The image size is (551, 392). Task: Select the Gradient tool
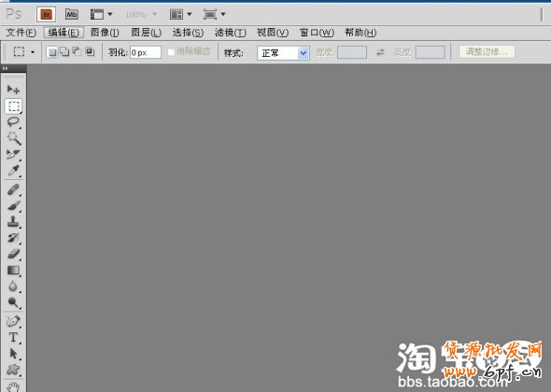(x=13, y=270)
